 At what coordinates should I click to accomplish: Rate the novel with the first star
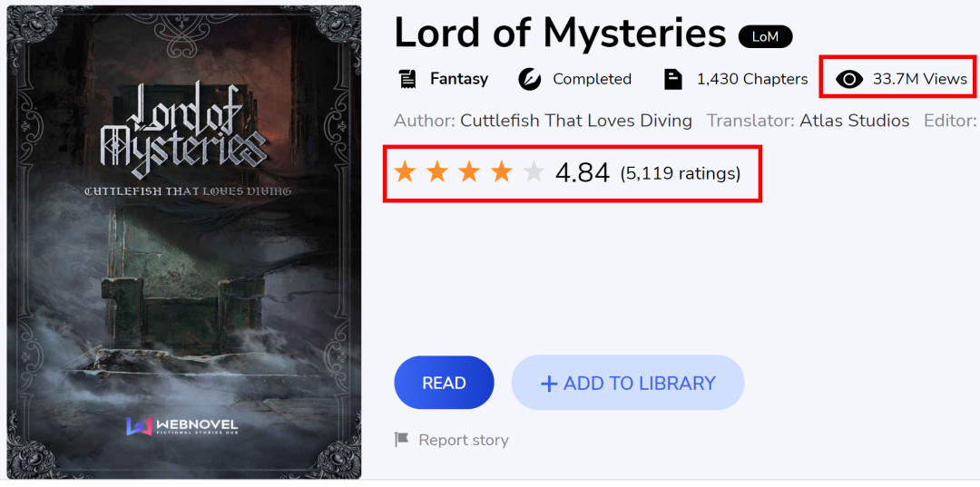405,171
